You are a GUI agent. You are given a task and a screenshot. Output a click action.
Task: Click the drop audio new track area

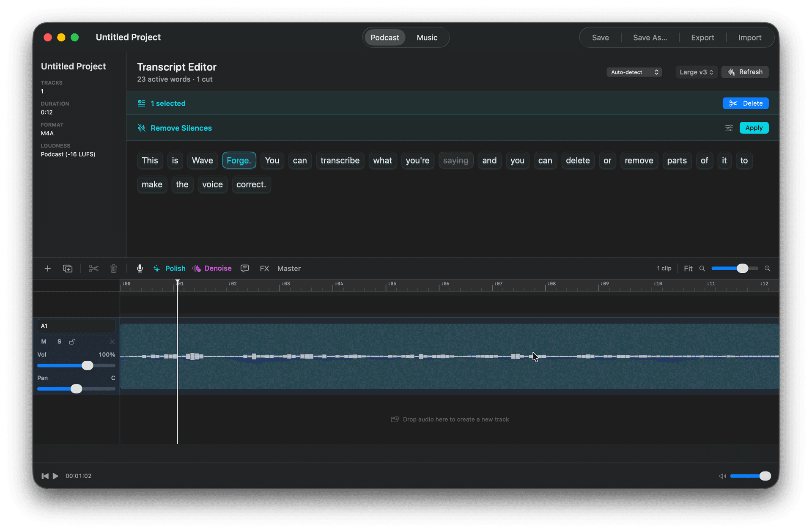(x=450, y=420)
